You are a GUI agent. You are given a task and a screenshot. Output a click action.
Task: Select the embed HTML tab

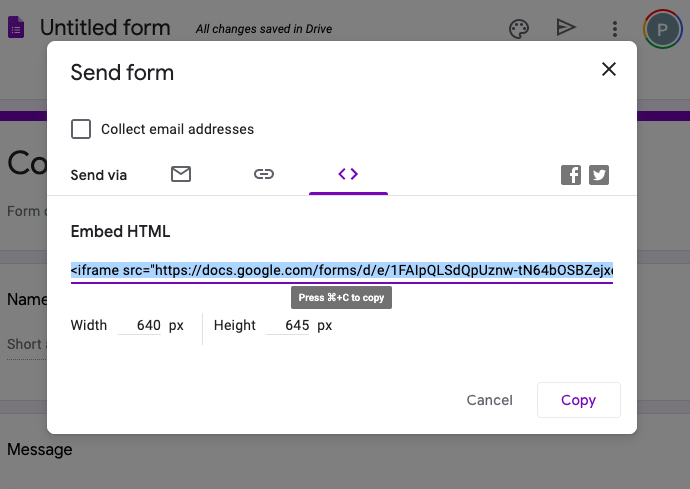[x=348, y=174]
